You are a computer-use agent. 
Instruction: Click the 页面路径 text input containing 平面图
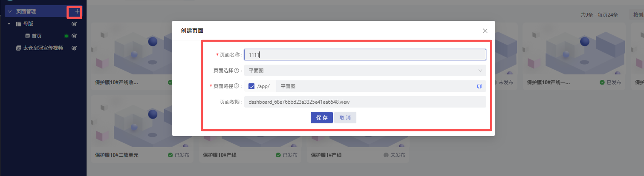[375, 86]
